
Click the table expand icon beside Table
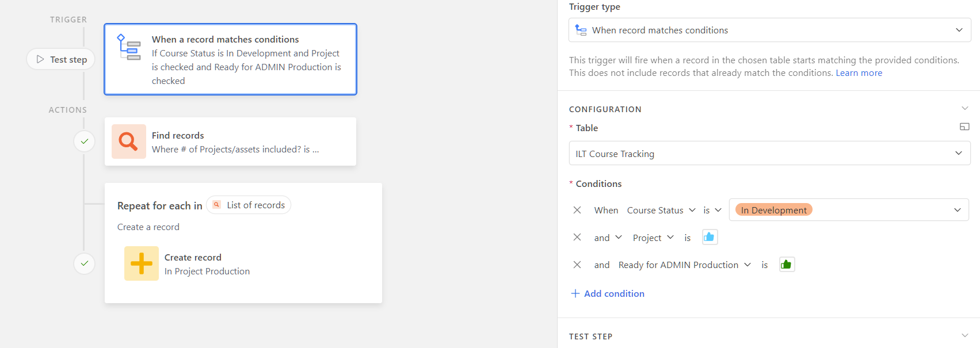[x=964, y=127]
